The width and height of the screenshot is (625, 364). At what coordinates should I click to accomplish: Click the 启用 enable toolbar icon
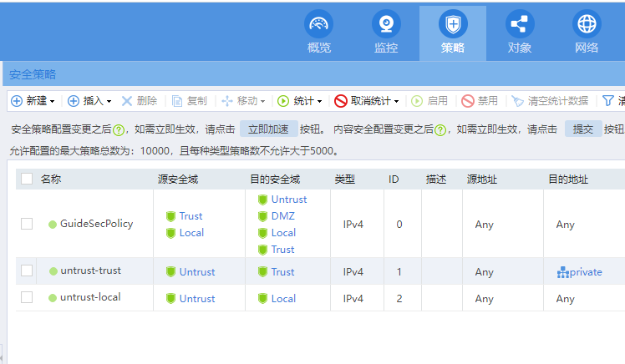click(x=418, y=101)
